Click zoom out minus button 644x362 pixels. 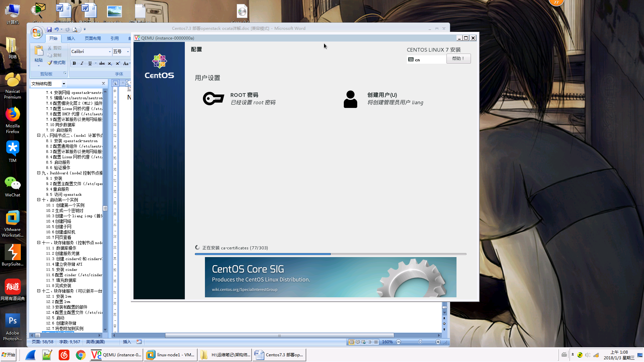click(x=398, y=342)
